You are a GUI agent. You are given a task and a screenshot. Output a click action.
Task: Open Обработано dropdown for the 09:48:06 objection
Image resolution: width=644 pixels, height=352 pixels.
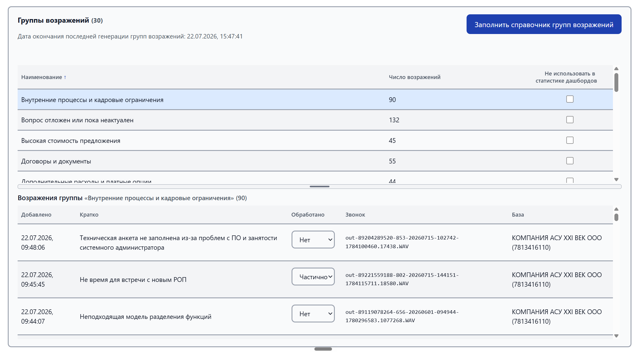313,240
